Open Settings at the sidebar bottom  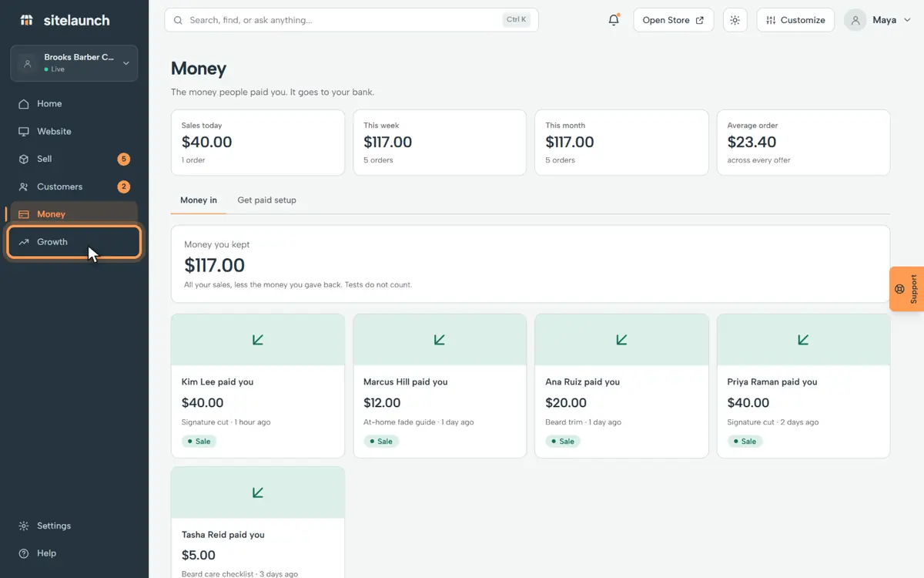click(74, 526)
